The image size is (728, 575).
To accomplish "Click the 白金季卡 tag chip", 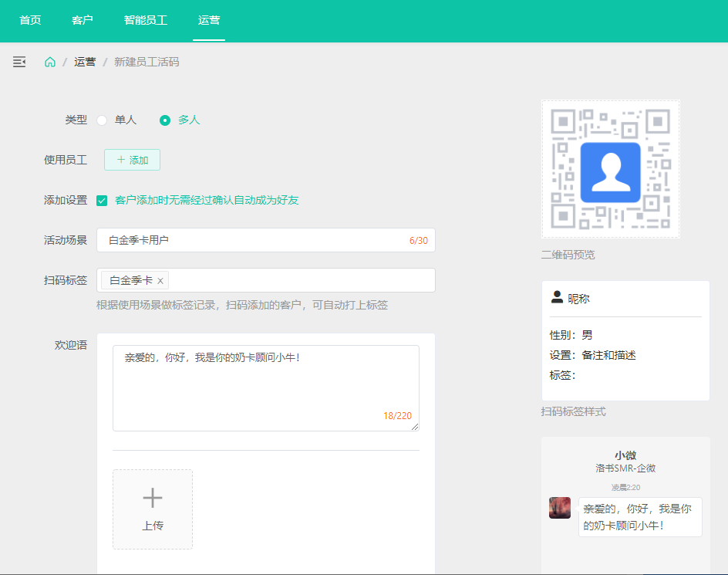I will [135, 280].
